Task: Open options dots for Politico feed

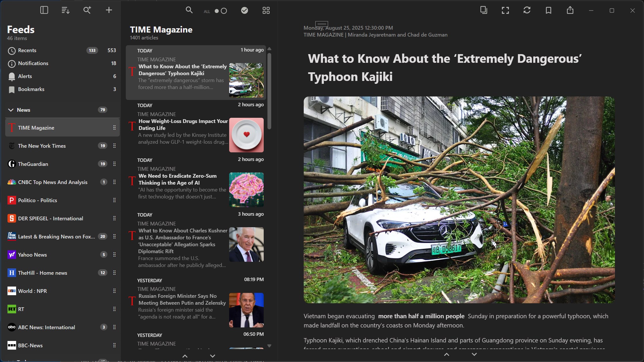Action: click(114, 200)
